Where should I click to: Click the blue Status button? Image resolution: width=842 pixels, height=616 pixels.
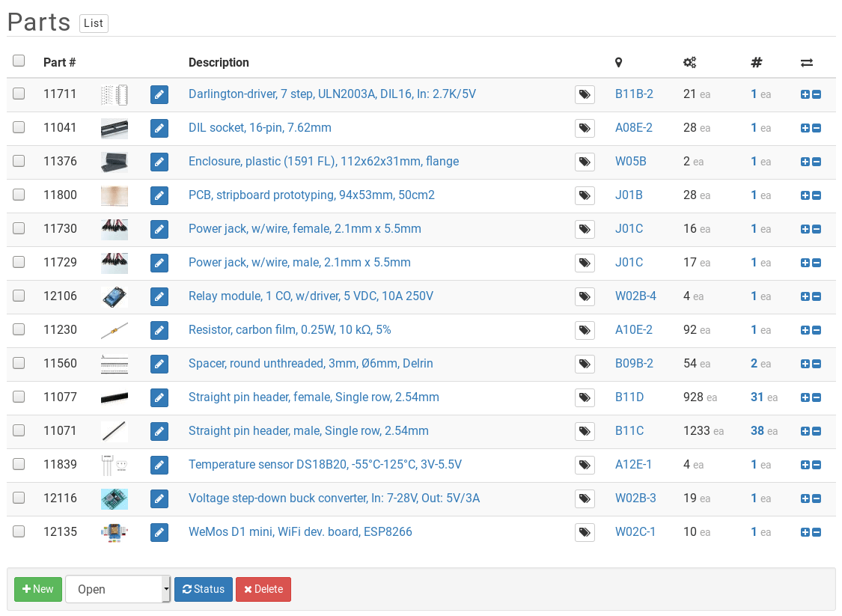(204, 589)
